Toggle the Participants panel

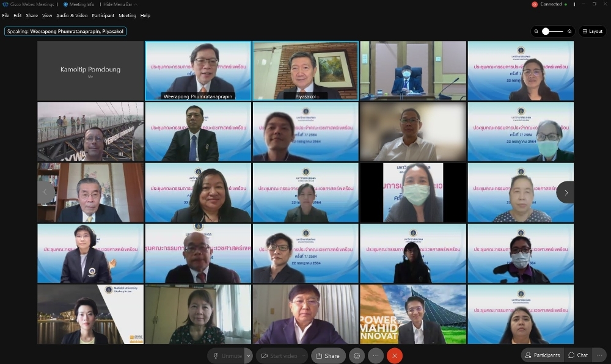coord(541,355)
